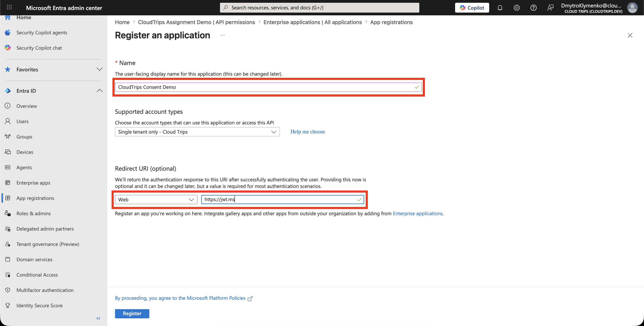The image size is (644, 326).
Task: Select App registrations in the sidebar
Action: (x=35, y=198)
